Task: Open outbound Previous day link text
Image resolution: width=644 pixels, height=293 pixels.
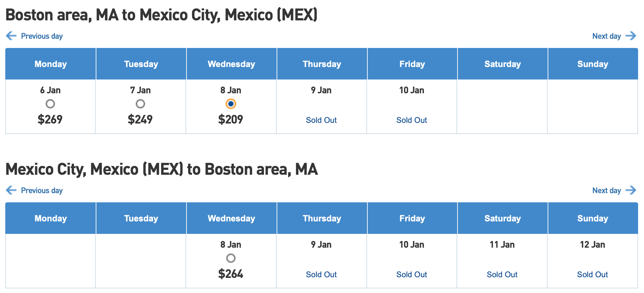Action: pyautogui.click(x=42, y=36)
